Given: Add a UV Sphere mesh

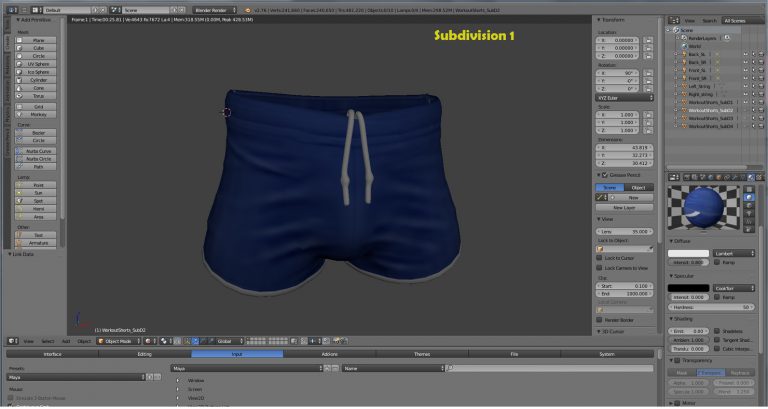Looking at the screenshot, I should pyautogui.click(x=38, y=64).
